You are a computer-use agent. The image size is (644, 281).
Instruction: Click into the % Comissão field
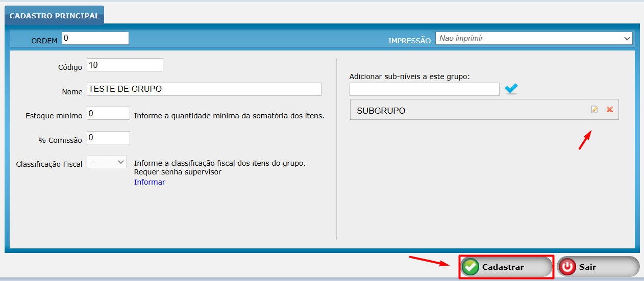click(x=109, y=138)
